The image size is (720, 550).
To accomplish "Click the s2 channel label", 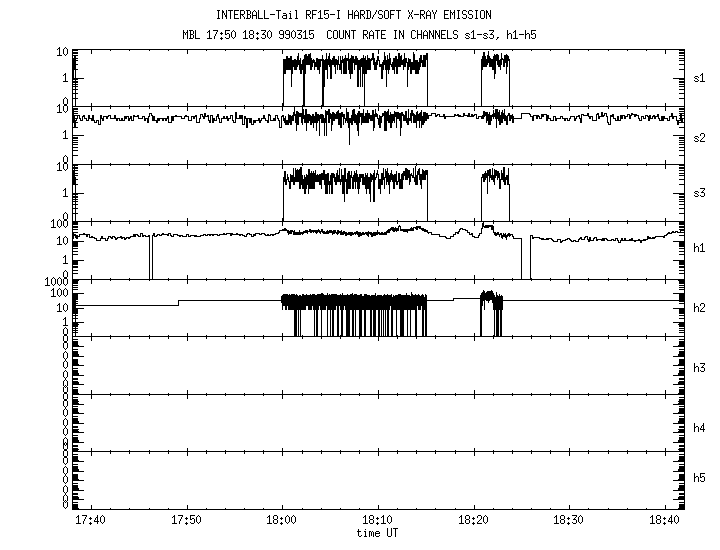I will pos(701,135).
